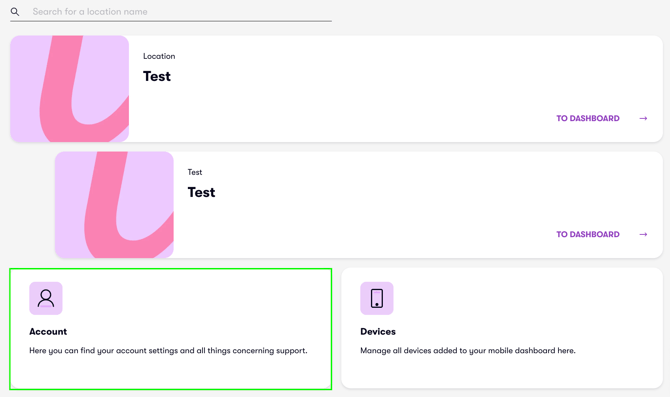670x397 pixels.
Task: Click the arrow icon on nested Test card
Action: tap(643, 234)
